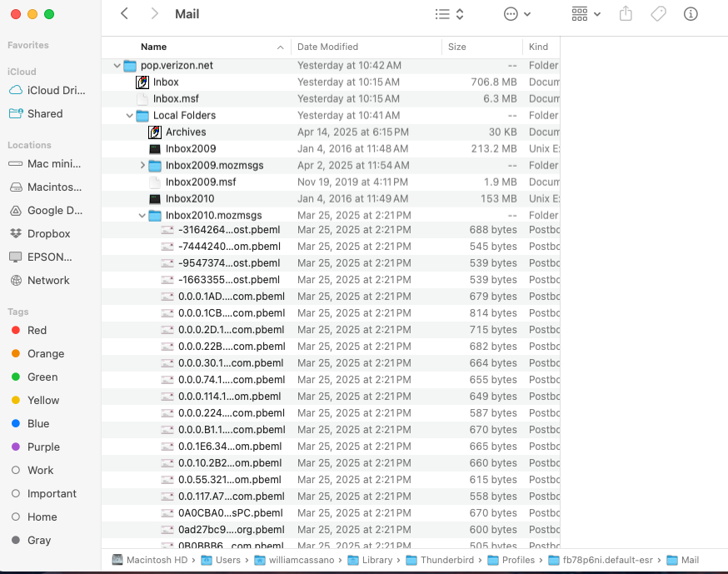Screen dimensions: 728x574
Task: Sort by the Size column header
Action: click(x=456, y=47)
